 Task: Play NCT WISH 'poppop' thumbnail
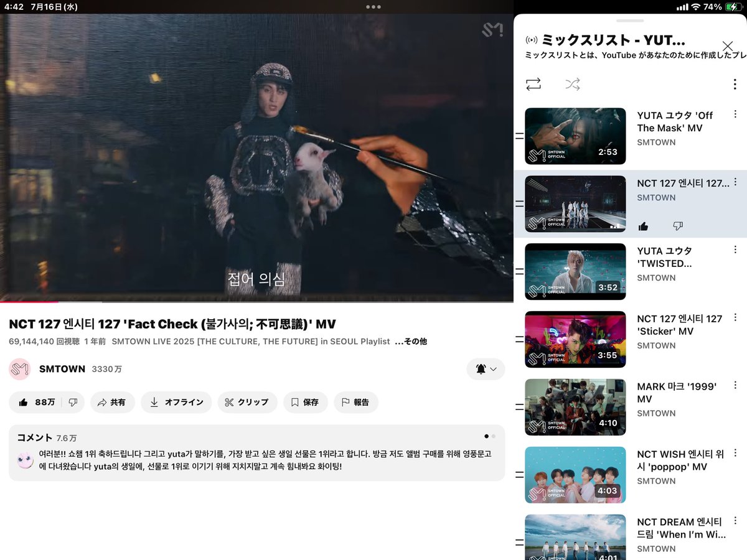pyautogui.click(x=575, y=475)
